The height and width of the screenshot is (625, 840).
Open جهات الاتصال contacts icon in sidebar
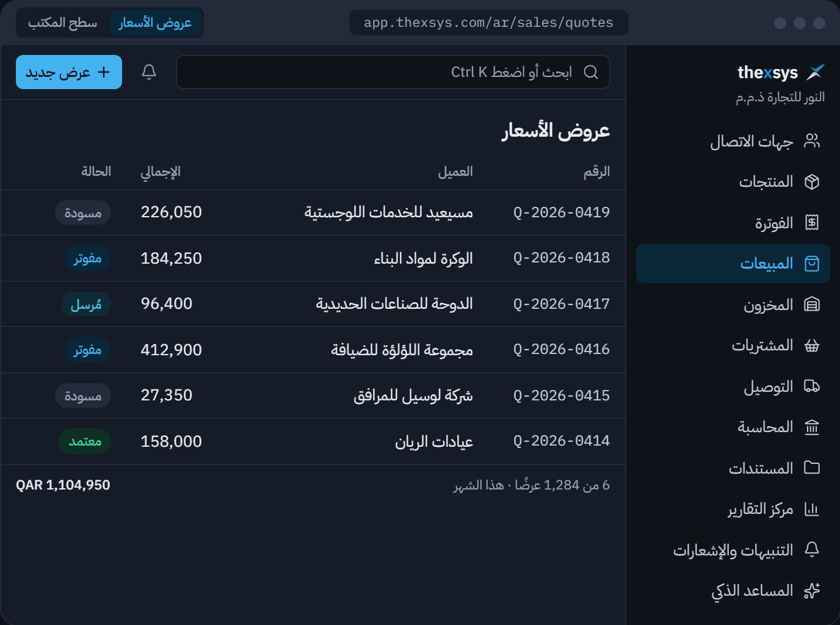pos(812,141)
